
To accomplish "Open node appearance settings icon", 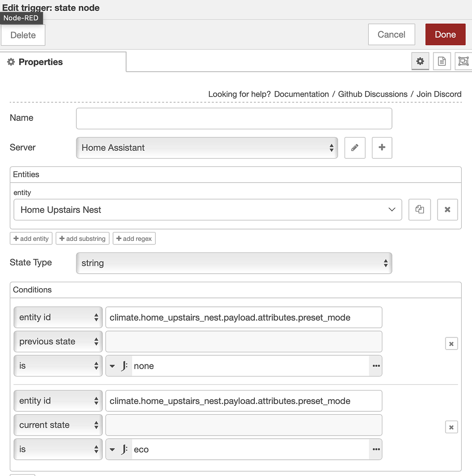I will coord(463,61).
